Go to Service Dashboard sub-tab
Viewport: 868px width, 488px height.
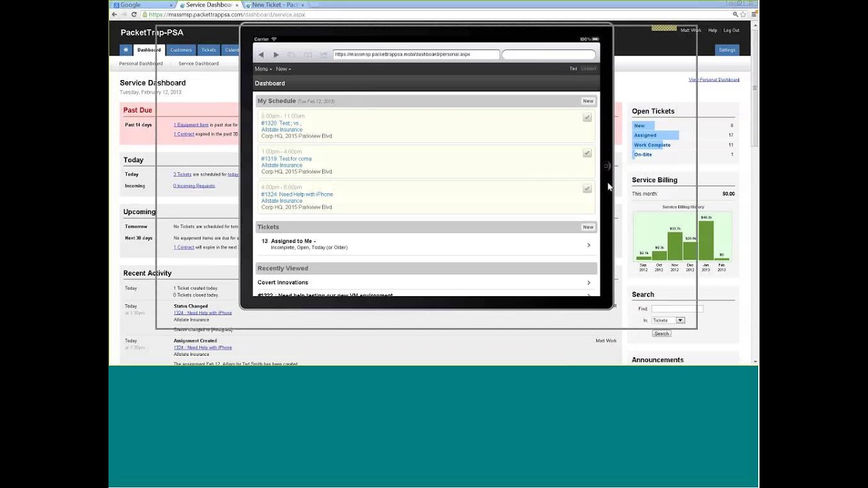tap(199, 64)
